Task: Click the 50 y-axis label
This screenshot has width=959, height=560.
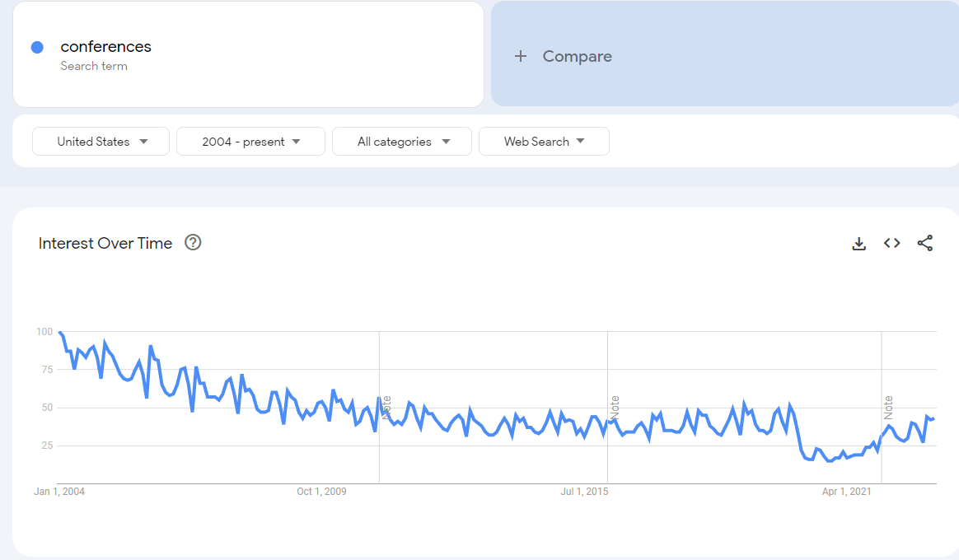Action: 47,407
